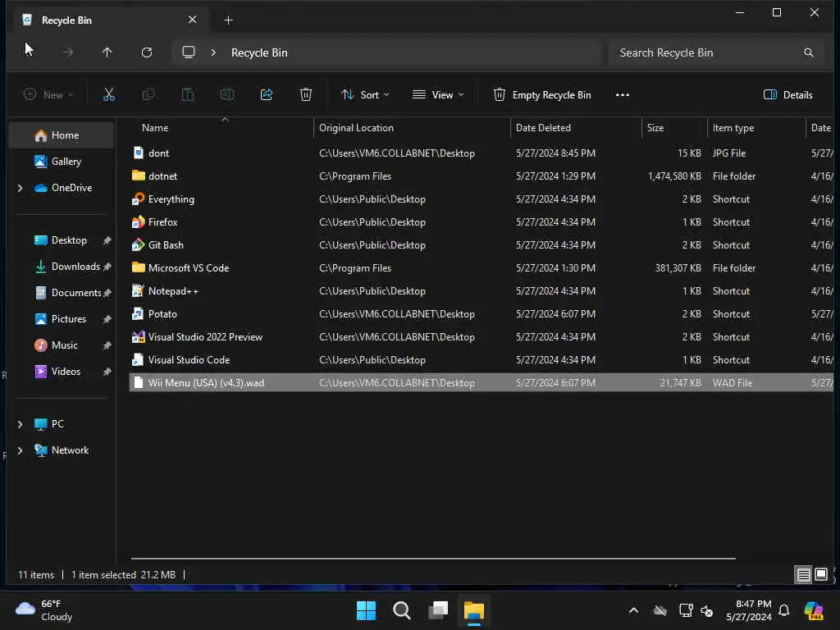Image resolution: width=840 pixels, height=630 pixels.
Task: Click File Explorer taskbar icon
Action: [x=474, y=610]
